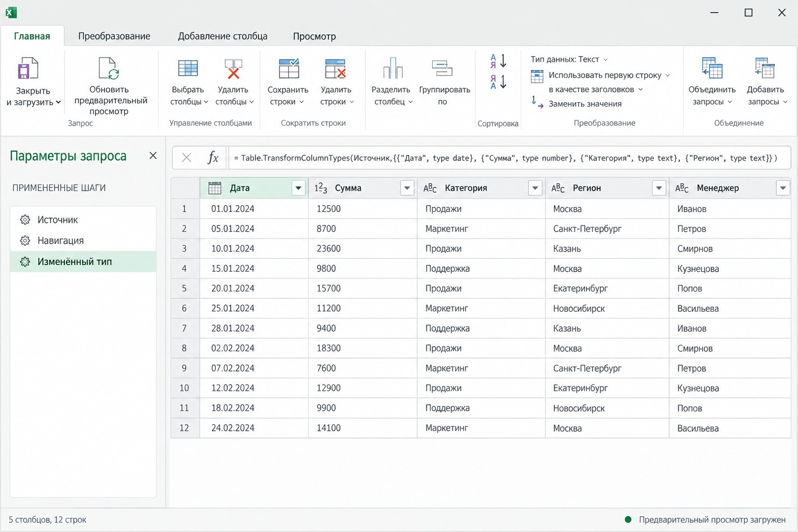Expand the Удалить столбцы dropdown arrow
The width and height of the screenshot is (798, 532).
251,102
